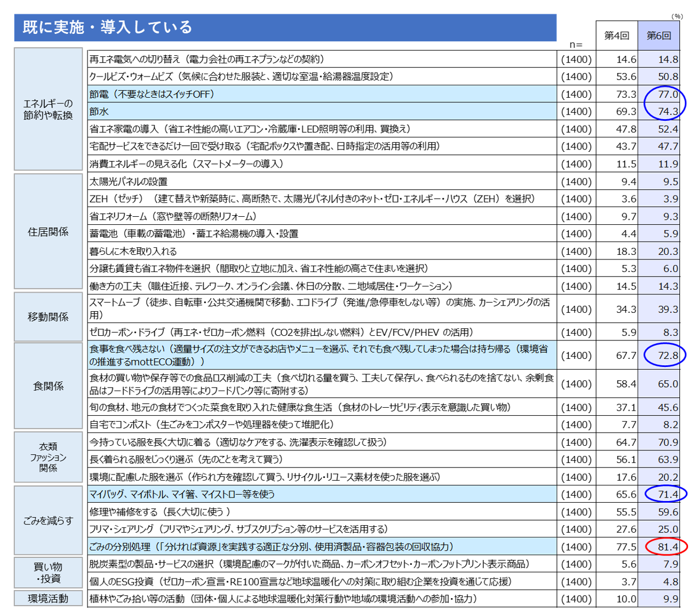Viewport: 699px width, 616px height.
Task: Select the エネルギーの節約や転換 category label
Action: (x=48, y=109)
